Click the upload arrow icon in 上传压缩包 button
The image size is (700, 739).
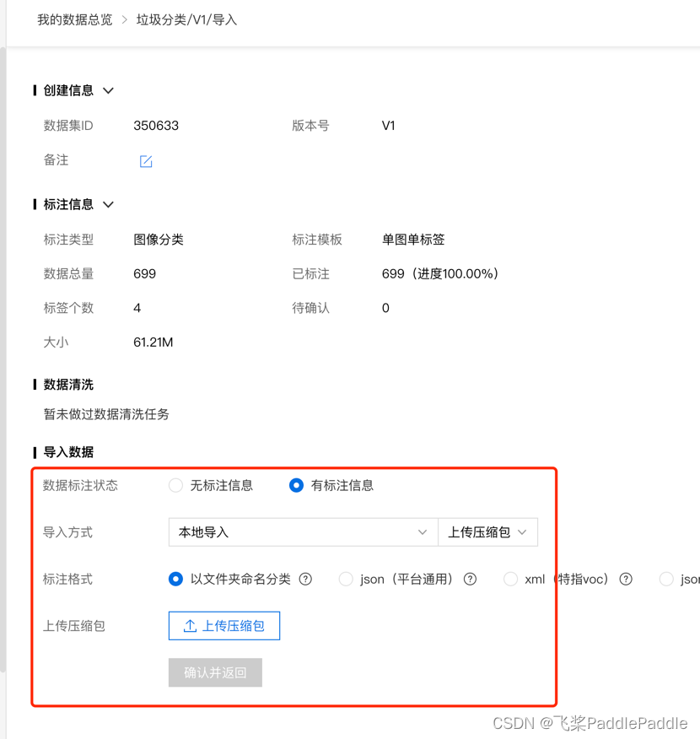coord(190,626)
